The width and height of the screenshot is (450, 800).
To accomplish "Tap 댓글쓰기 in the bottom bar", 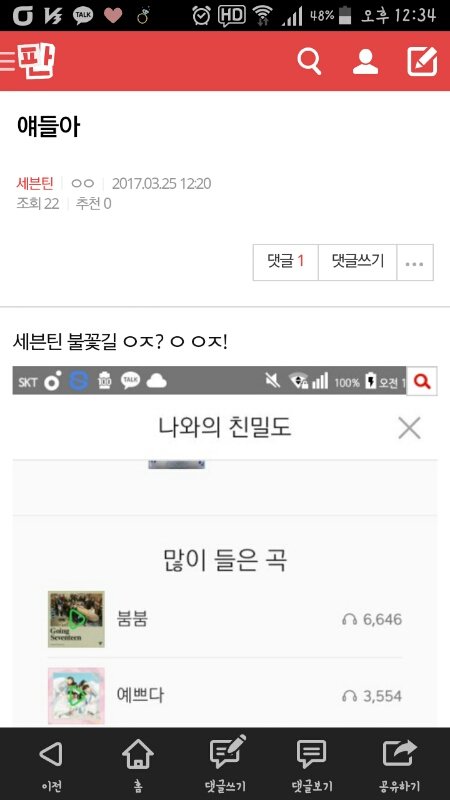I will click(x=225, y=763).
